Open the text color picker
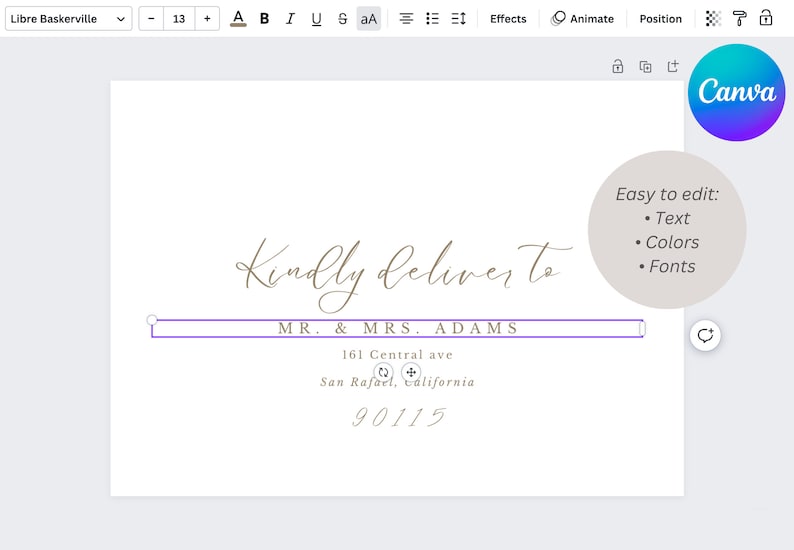Image resolution: width=794 pixels, height=550 pixels. tap(238, 19)
